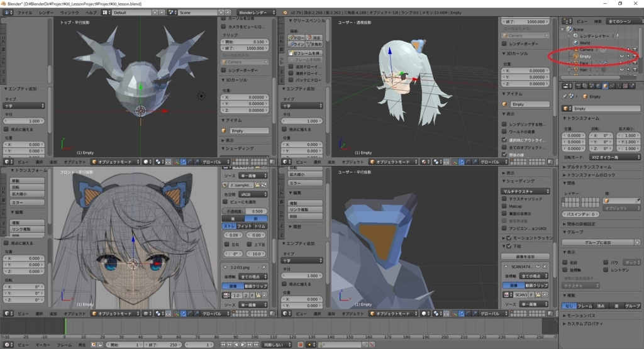Open the 全てのシーン outliner filter dropdown
The width and height of the screenshot is (644, 349).
tap(624, 21)
